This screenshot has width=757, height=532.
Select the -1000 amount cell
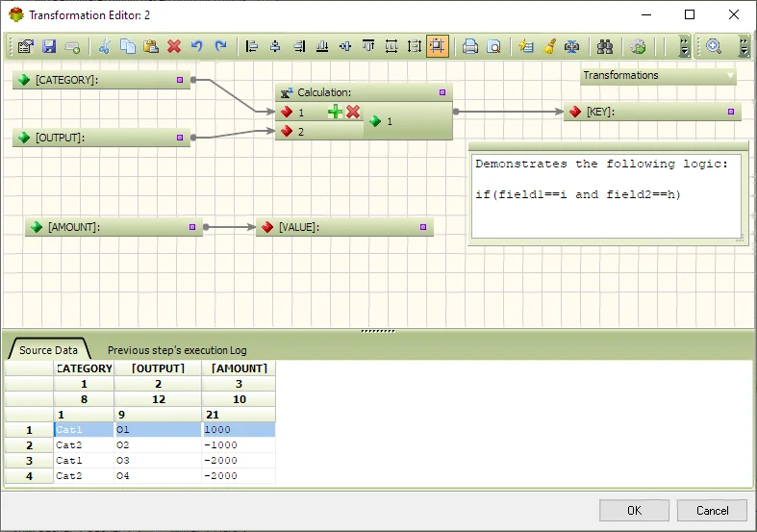[239, 445]
